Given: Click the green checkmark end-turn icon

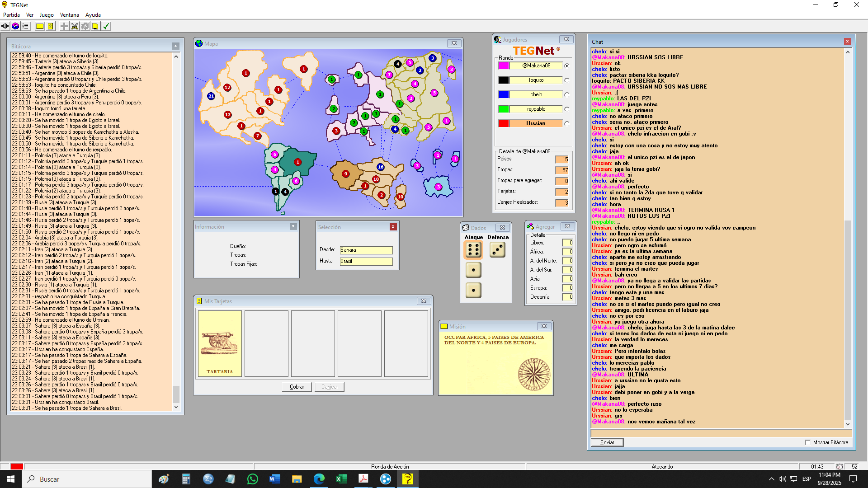Looking at the screenshot, I should [106, 26].
